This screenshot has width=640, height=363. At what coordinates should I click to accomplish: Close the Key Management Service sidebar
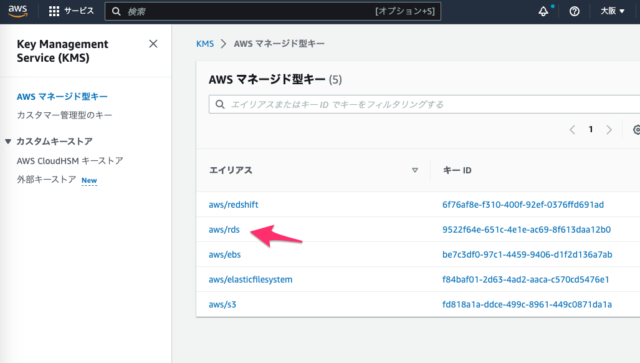(x=153, y=44)
